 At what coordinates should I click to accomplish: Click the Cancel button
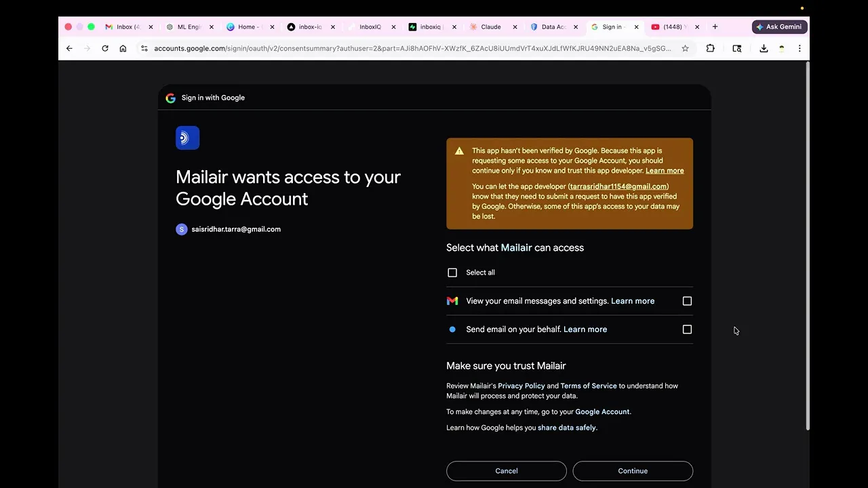tap(507, 471)
